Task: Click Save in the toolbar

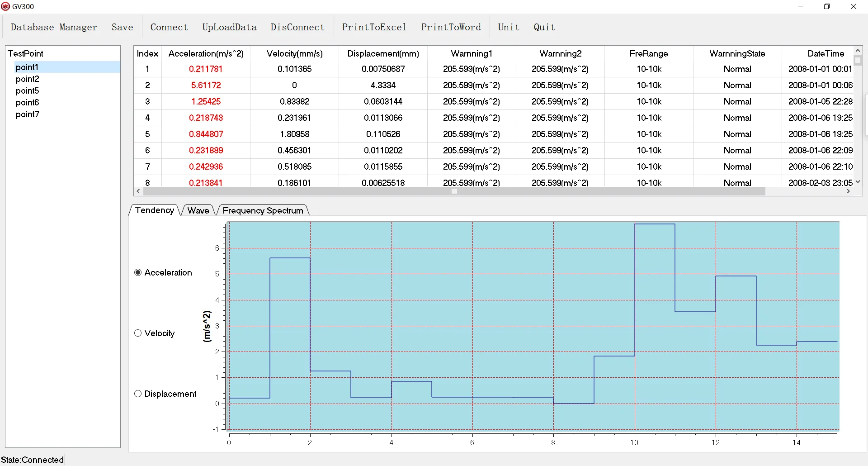Action: point(122,27)
